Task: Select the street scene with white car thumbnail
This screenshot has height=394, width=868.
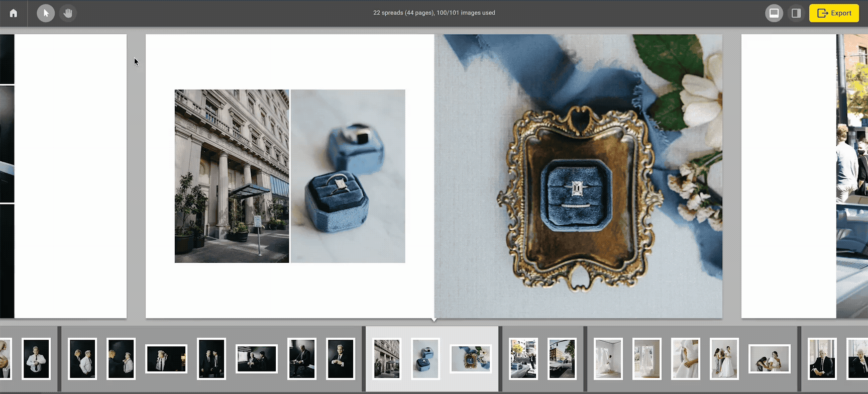Action: pyautogui.click(x=523, y=359)
